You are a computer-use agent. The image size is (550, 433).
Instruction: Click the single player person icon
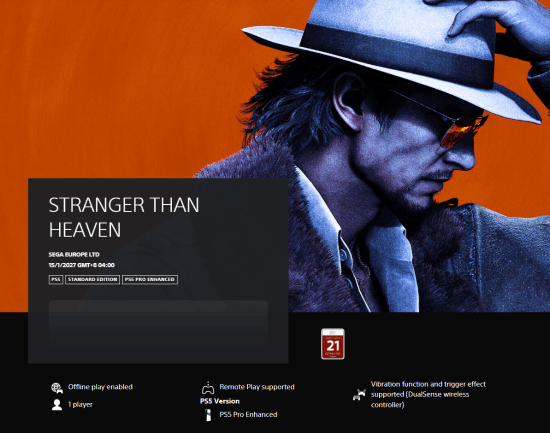click(x=57, y=405)
